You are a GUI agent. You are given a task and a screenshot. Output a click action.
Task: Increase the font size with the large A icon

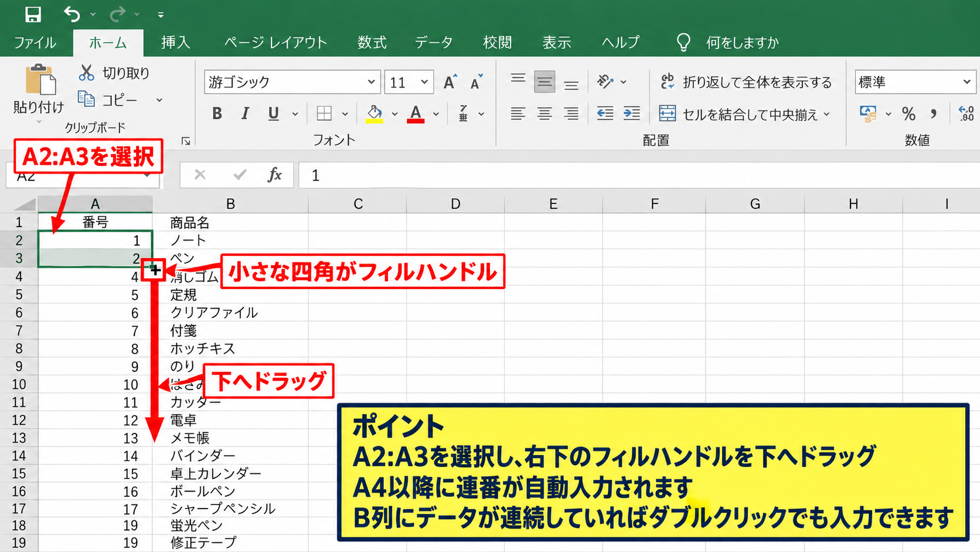[x=450, y=82]
